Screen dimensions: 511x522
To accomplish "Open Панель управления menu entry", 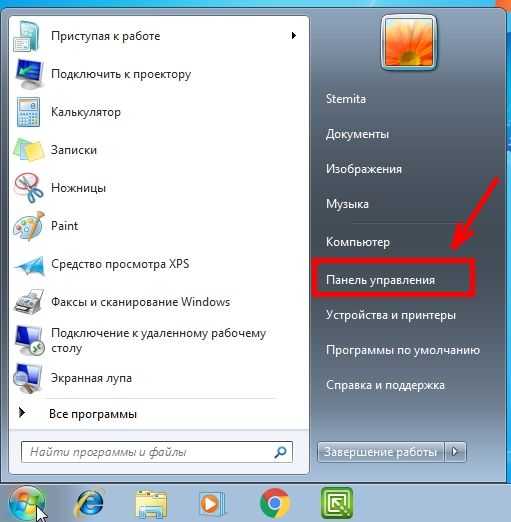I will coord(380,280).
